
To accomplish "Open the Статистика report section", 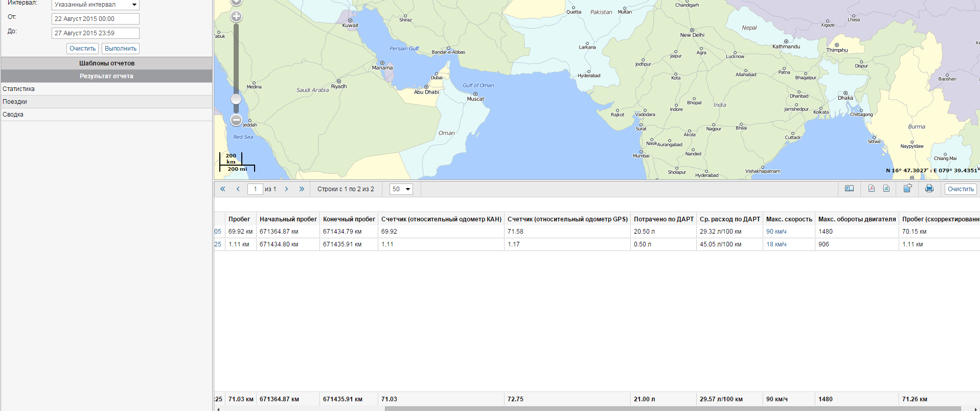I will (x=19, y=89).
